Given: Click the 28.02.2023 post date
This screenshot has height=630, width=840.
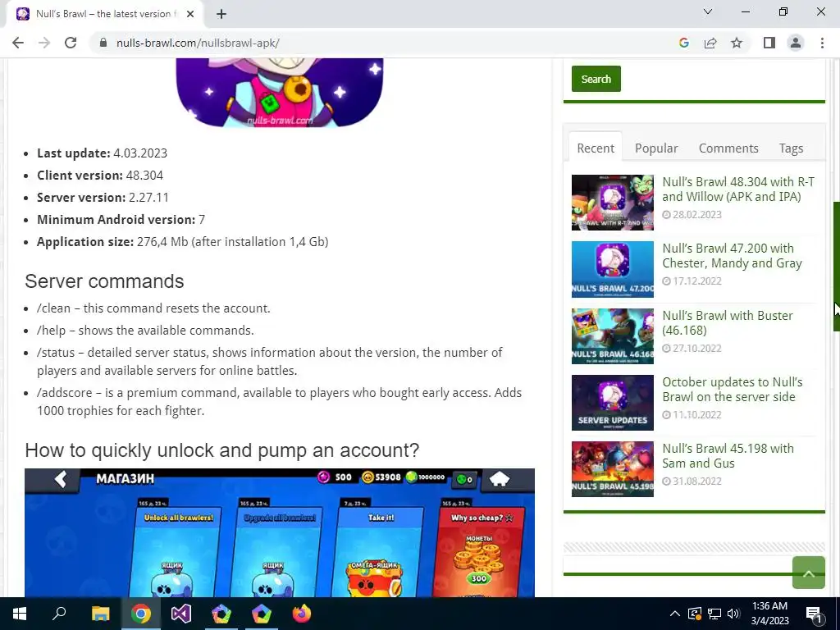Looking at the screenshot, I should point(697,214).
